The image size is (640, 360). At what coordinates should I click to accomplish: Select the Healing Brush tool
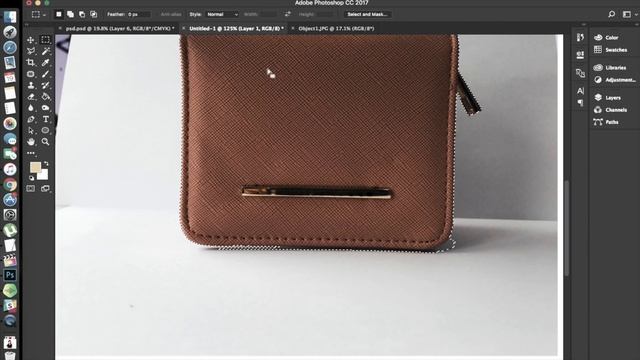coord(31,74)
